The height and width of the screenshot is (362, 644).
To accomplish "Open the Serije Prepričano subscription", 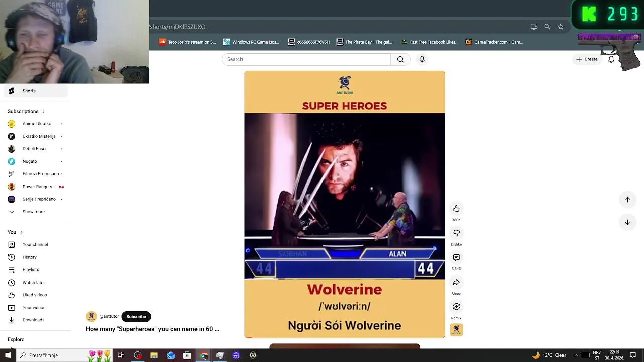I will pyautogui.click(x=35, y=199).
